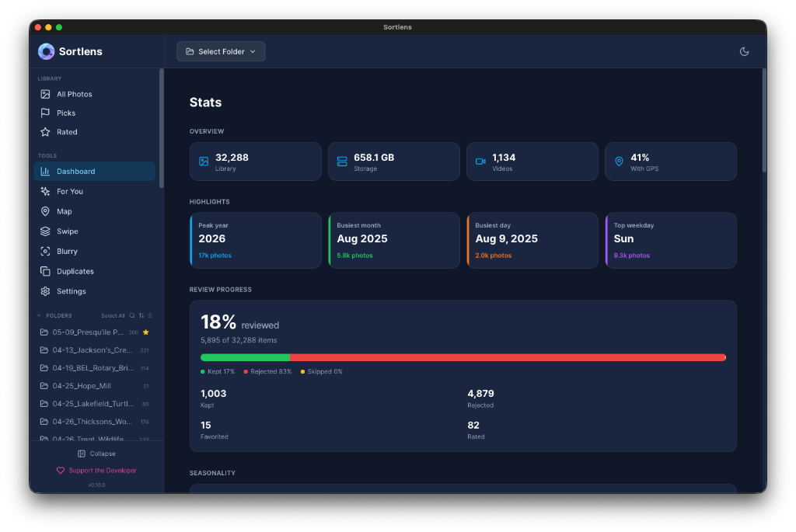Click the Storage icon beside 658.1 GB
Viewport: 796px width, 532px height.
(342, 162)
